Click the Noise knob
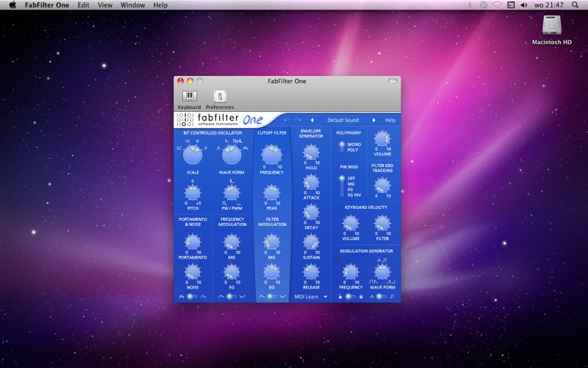Screen dimensions: 588x368 click(193, 272)
